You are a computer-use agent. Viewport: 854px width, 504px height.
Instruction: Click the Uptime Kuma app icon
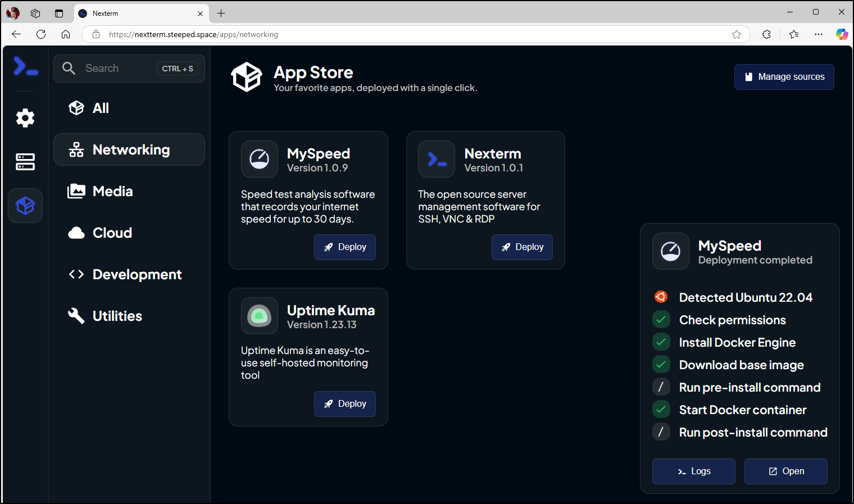pyautogui.click(x=259, y=316)
